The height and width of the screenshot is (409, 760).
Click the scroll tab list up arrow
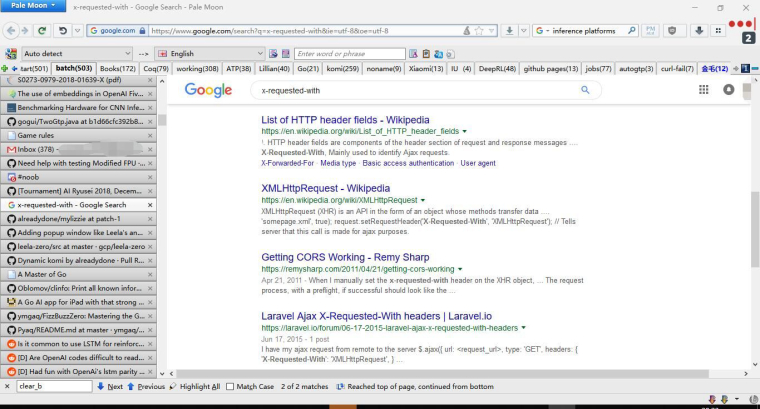coord(162,81)
